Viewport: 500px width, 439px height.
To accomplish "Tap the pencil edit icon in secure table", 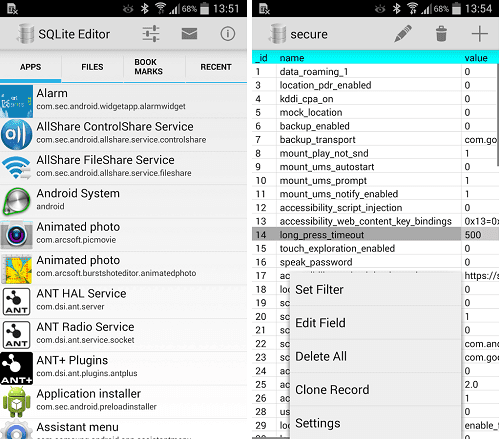I will pos(403,34).
